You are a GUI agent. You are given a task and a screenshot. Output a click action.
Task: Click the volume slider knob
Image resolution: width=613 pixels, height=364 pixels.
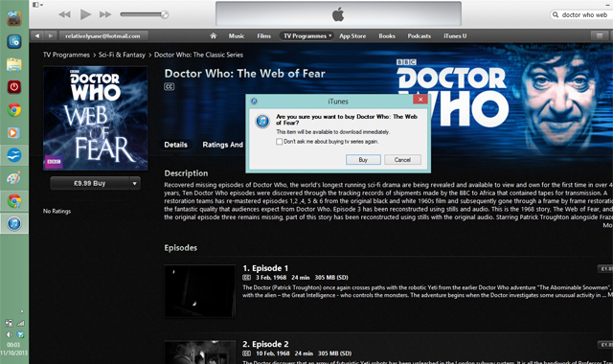tap(164, 14)
